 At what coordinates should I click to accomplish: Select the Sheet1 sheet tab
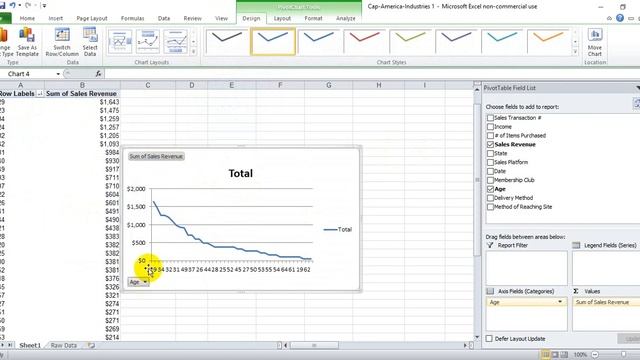[x=30, y=345]
